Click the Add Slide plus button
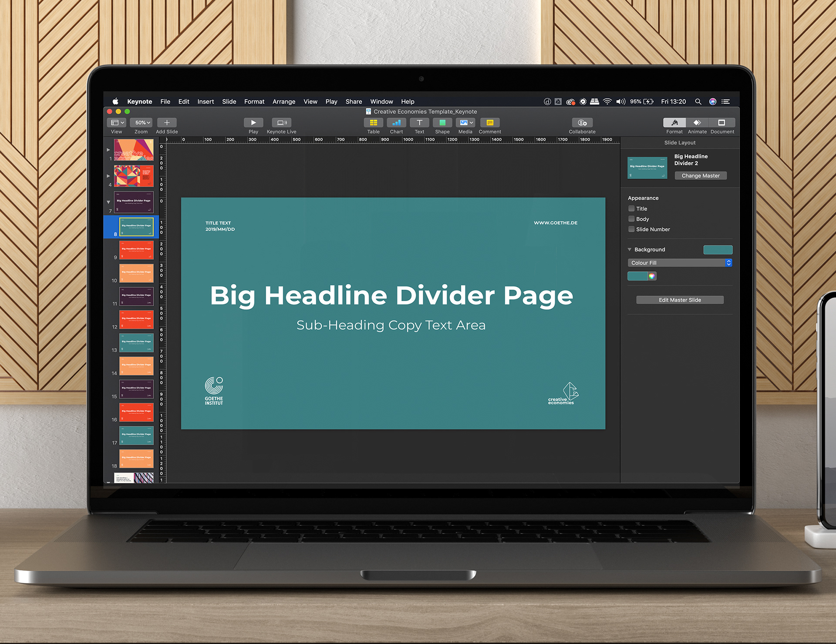This screenshot has height=644, width=836. point(167,123)
